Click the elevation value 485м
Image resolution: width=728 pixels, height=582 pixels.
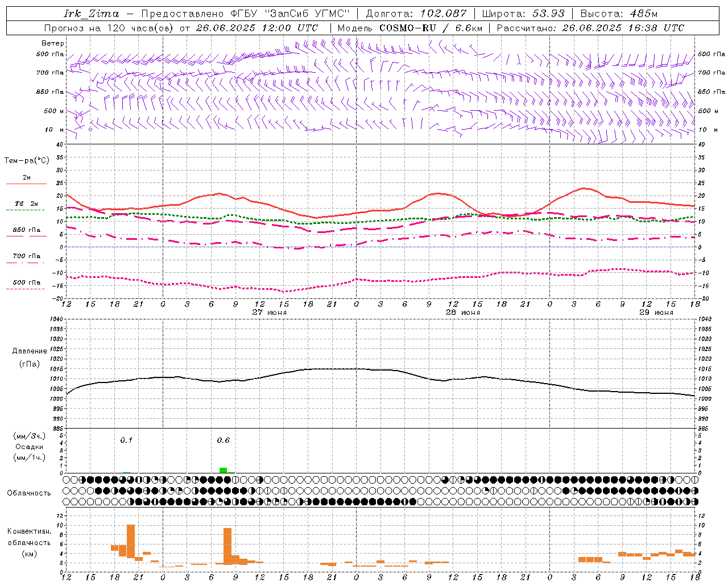point(644,14)
